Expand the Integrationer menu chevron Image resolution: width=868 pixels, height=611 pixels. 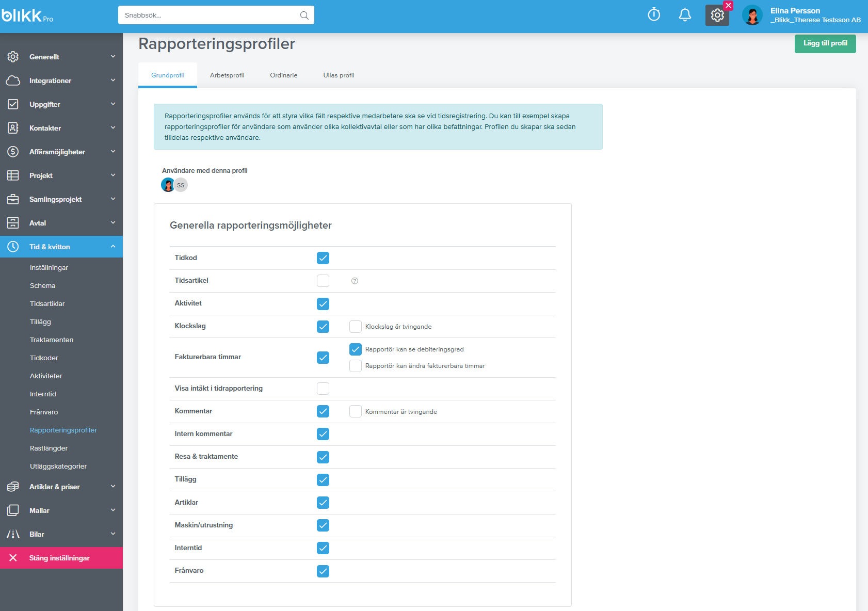113,80
